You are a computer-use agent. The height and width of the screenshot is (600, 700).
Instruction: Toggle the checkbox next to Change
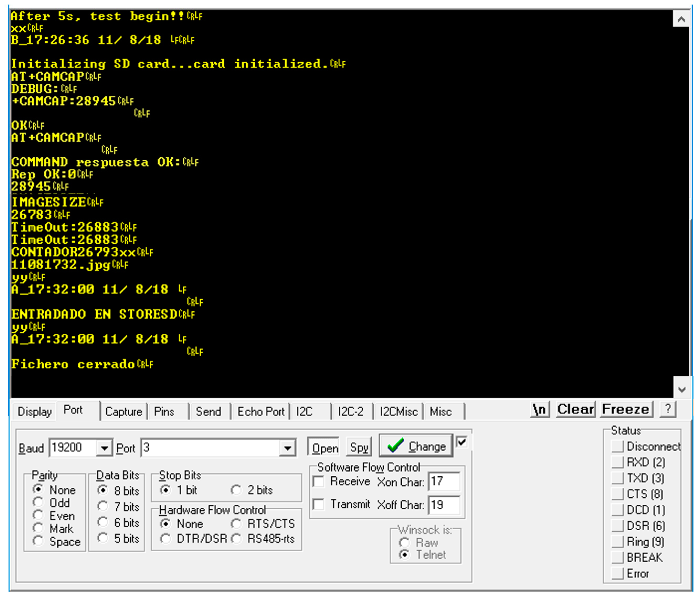coord(462,442)
